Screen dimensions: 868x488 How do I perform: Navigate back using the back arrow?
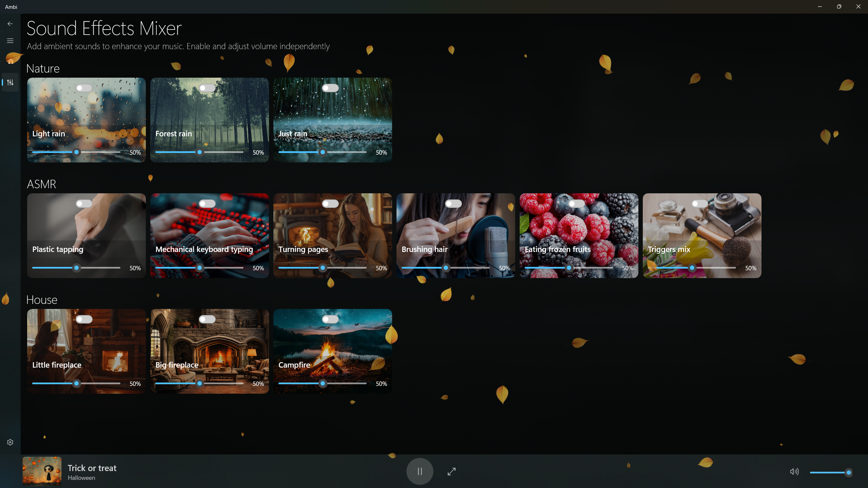click(x=10, y=23)
